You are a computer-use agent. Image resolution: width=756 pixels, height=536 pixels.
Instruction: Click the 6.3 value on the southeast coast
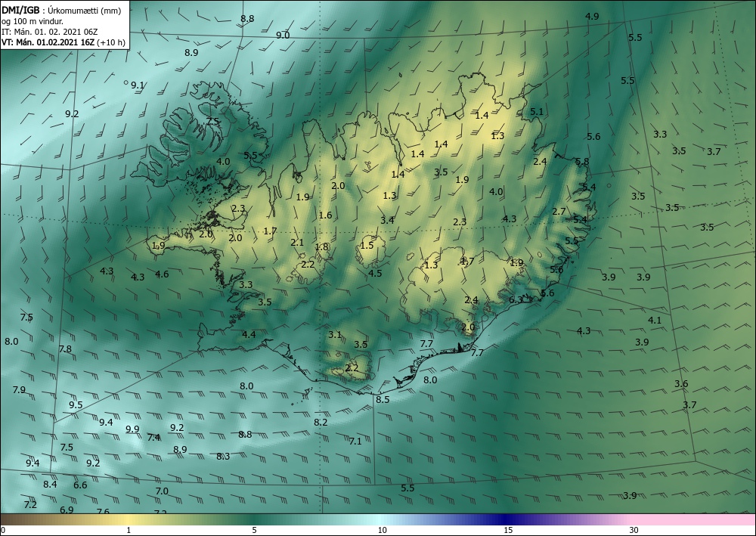click(516, 300)
